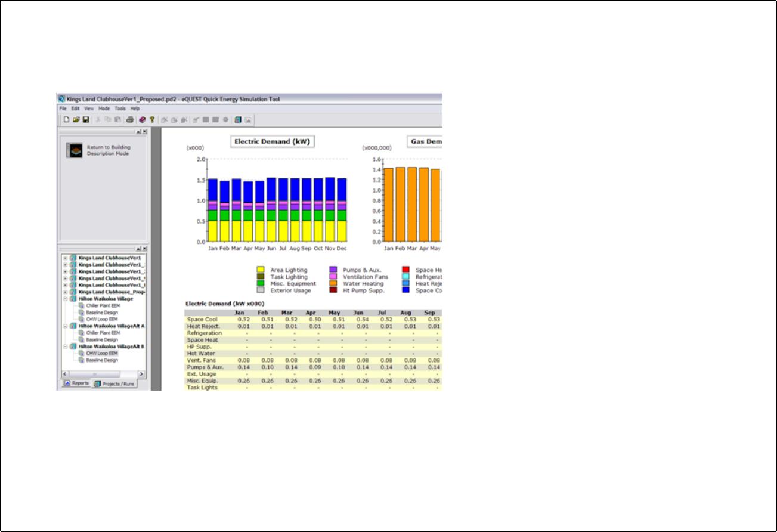Click the yellow question mark help icon
The width and height of the screenshot is (777, 532).
(152, 120)
